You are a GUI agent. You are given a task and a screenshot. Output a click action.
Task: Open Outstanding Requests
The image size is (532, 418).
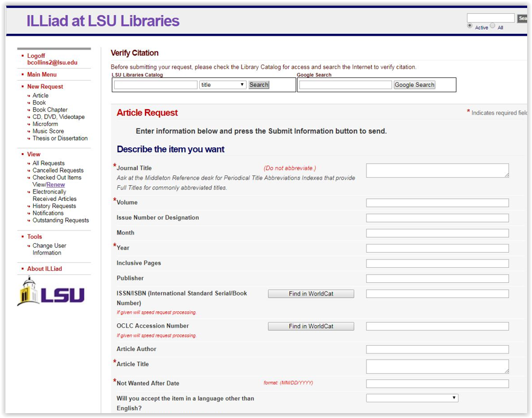(61, 220)
